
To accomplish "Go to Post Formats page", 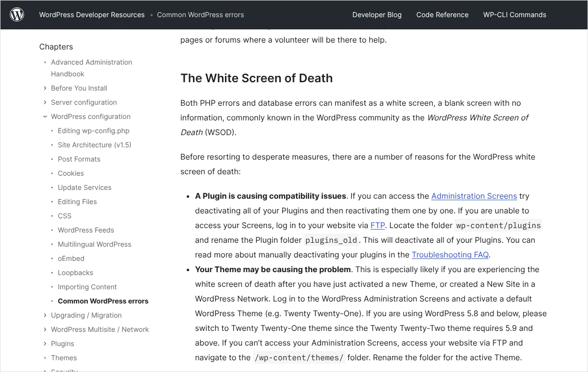I will 79,159.
